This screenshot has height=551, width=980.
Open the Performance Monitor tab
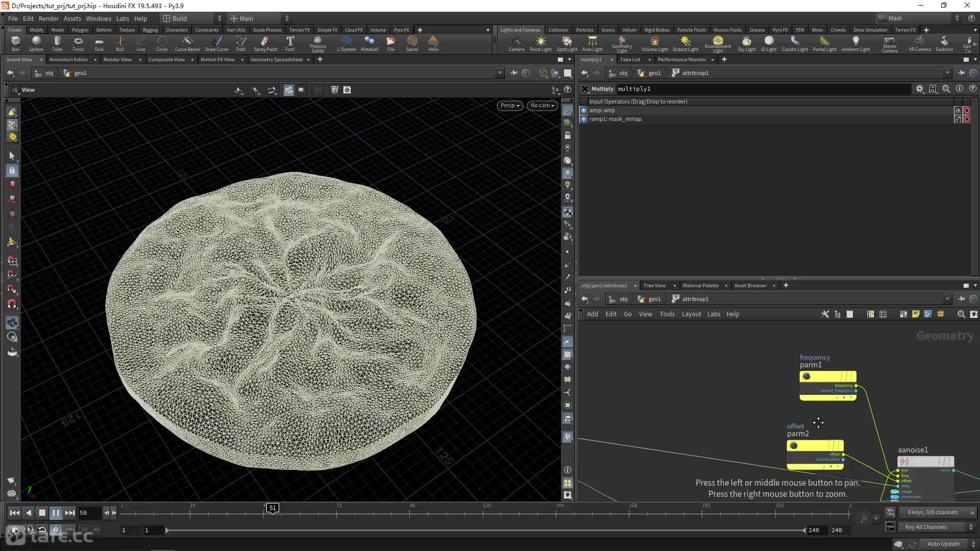coord(682,60)
